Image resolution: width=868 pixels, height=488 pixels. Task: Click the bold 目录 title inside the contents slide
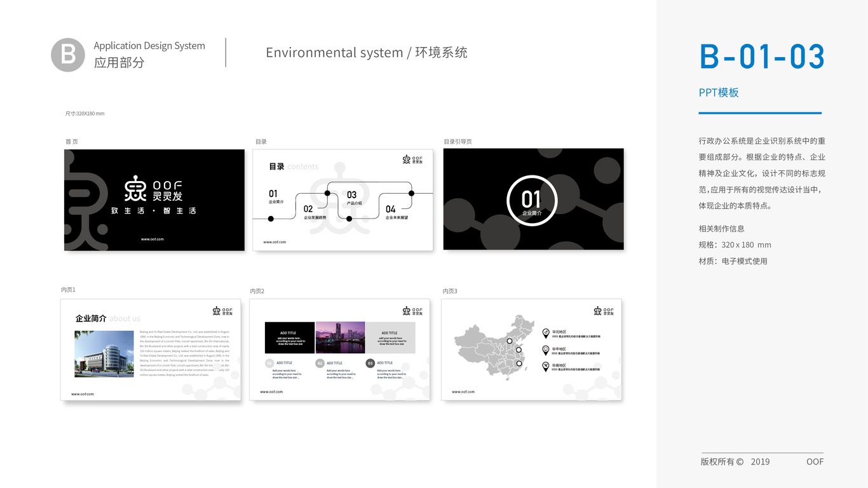[x=276, y=166]
